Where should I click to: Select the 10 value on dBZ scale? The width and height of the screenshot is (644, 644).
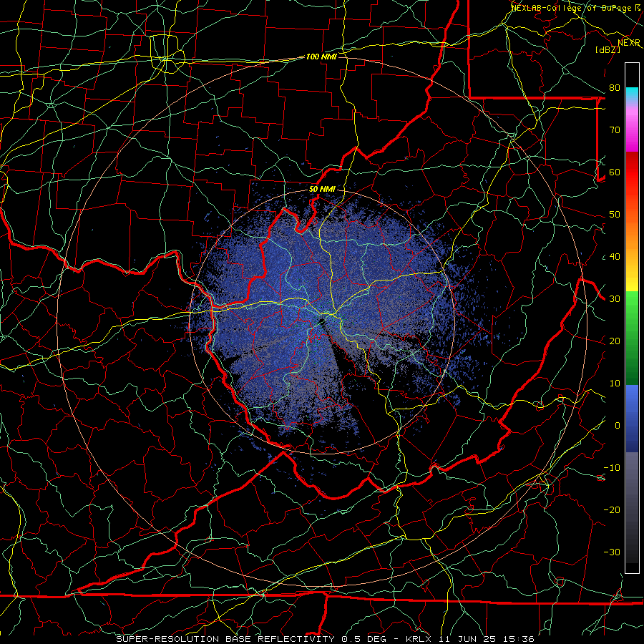coord(615,384)
